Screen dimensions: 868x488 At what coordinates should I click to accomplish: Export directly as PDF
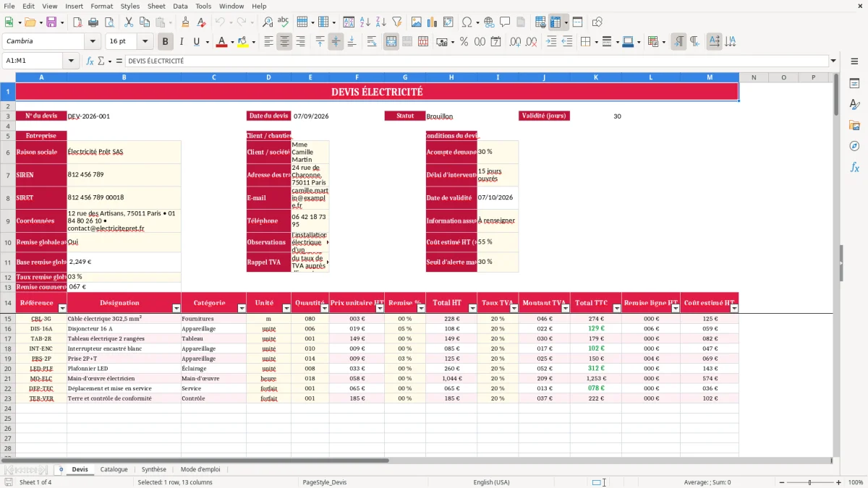(x=77, y=22)
